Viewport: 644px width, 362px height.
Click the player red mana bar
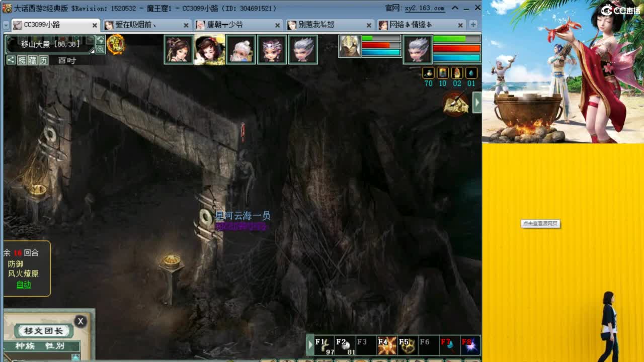coord(457,49)
